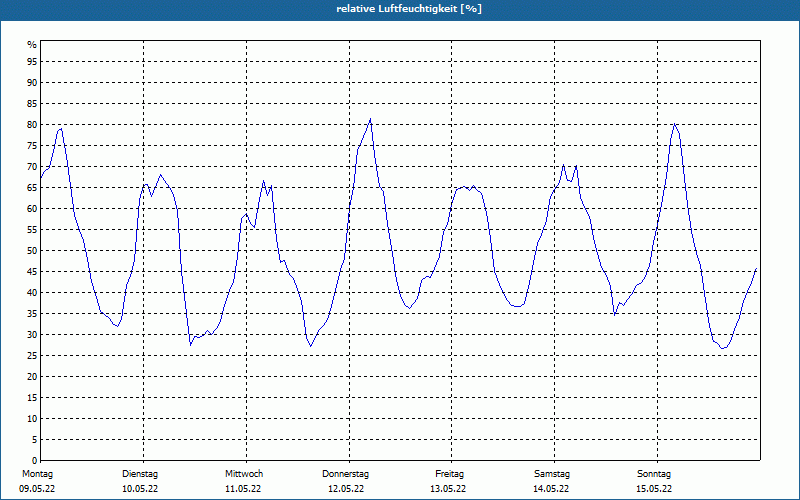Click the y-axis value 65
This screenshot has width=800, height=500.
click(x=32, y=188)
